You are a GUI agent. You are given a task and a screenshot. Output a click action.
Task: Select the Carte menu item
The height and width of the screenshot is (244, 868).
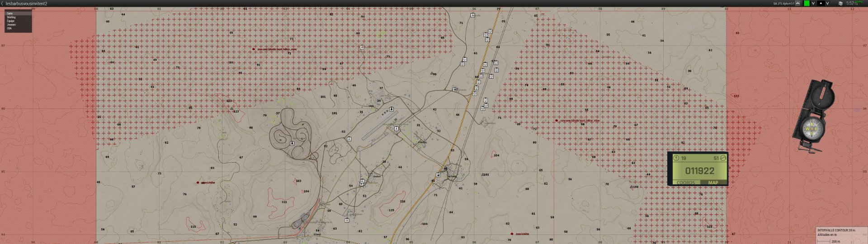click(10, 14)
